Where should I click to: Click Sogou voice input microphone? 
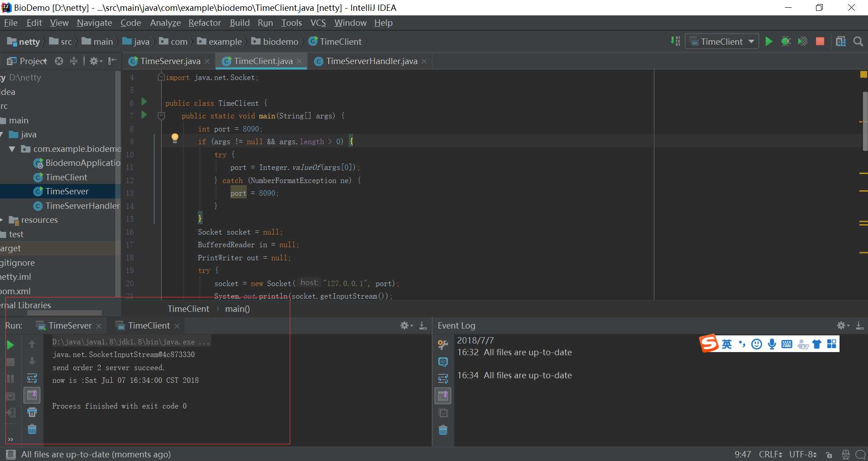click(772, 344)
